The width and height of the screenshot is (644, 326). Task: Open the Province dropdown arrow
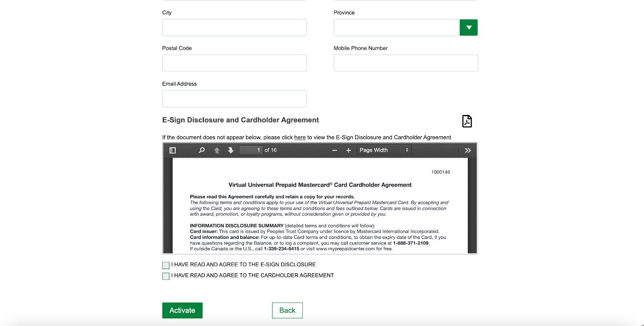[x=469, y=28]
